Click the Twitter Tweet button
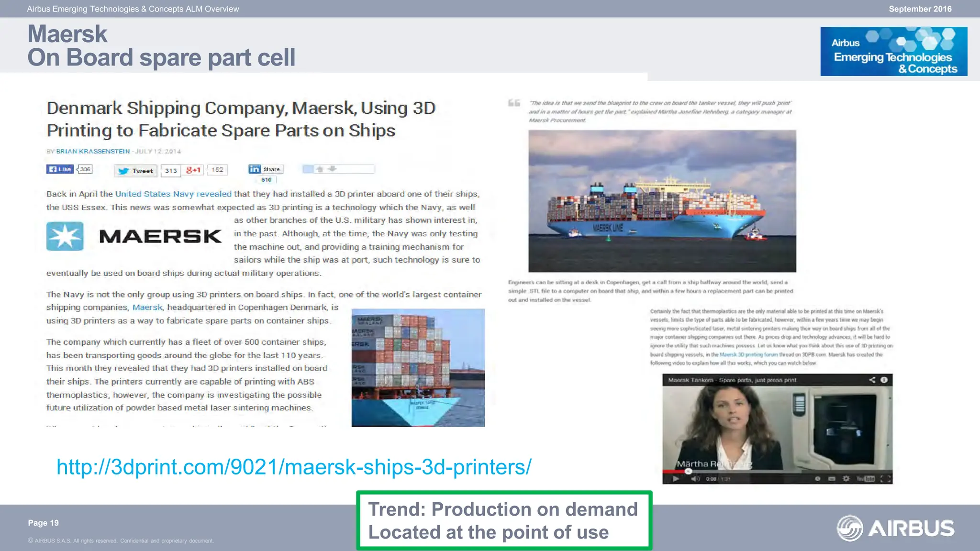The height and width of the screenshot is (551, 980). [136, 171]
